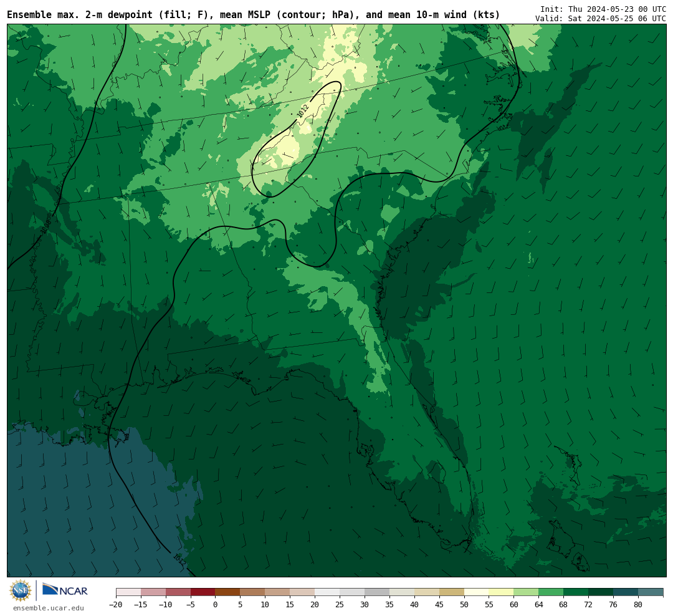The image size is (673, 616).
Task: Pick the dark green swatch between 72 and 76
Action: pos(601,592)
